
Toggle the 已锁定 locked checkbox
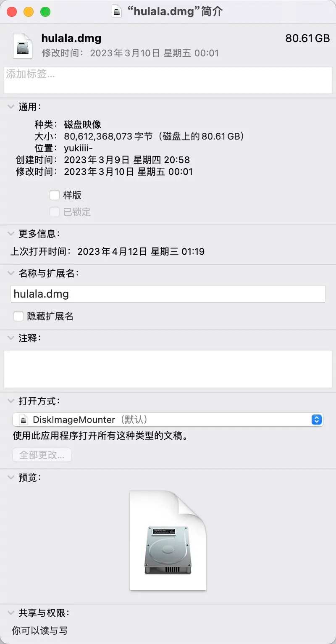(55, 212)
